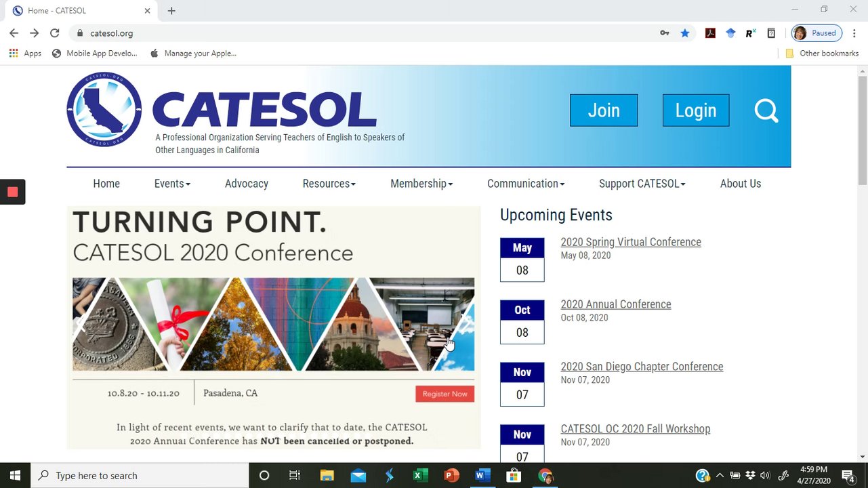
Task: Close the Home - CATESOL tab
Action: click(x=147, y=11)
